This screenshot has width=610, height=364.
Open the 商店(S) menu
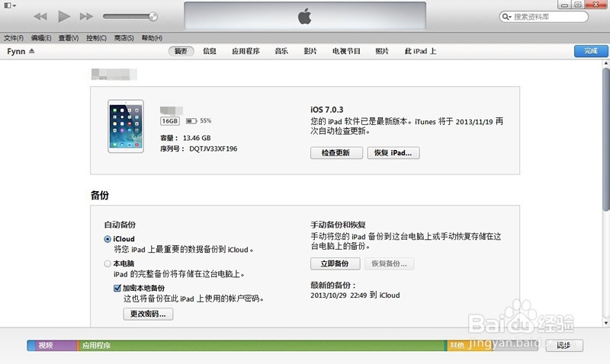click(124, 38)
